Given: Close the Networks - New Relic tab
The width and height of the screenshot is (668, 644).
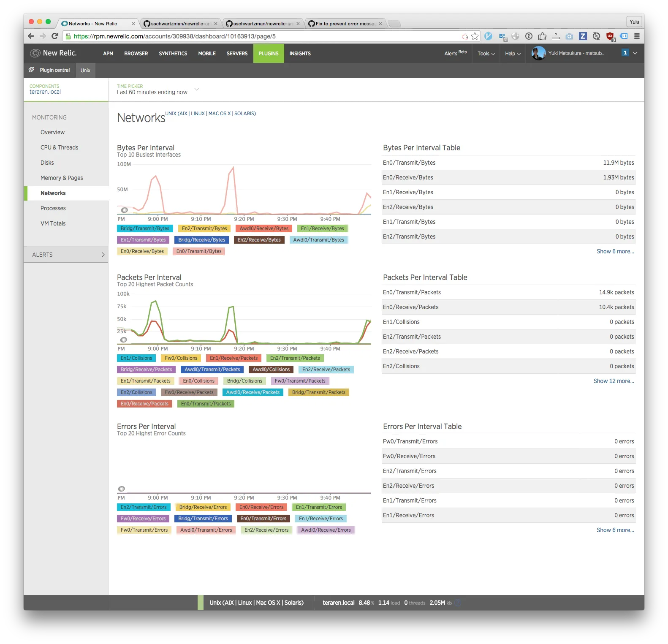Looking at the screenshot, I should 133,24.
